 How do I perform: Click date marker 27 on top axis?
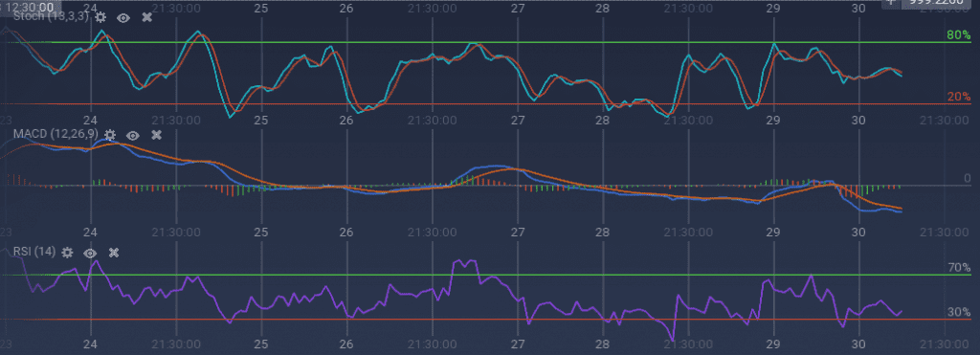[x=517, y=9]
